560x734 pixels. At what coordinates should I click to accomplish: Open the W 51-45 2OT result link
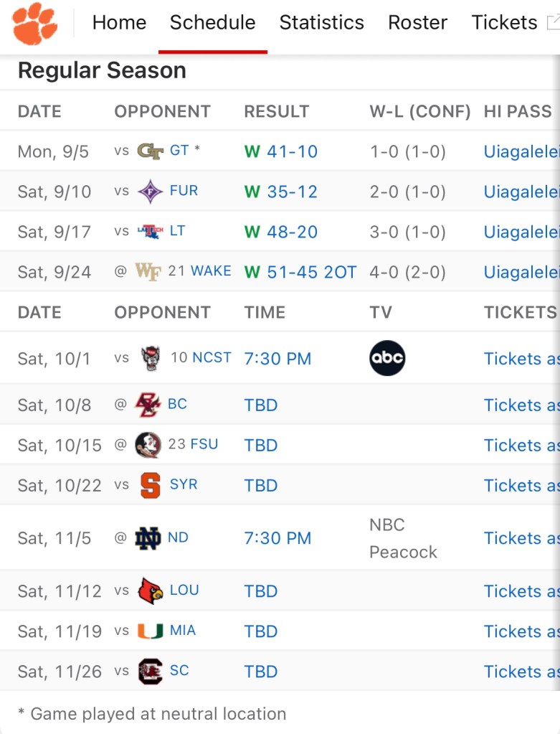[300, 272]
